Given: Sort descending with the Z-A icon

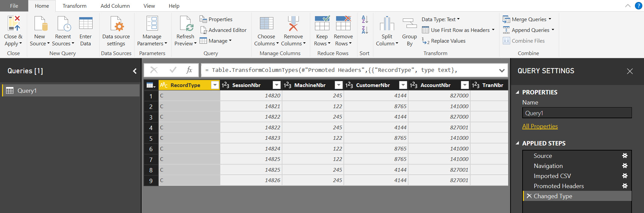Looking at the screenshot, I should click(x=365, y=30).
